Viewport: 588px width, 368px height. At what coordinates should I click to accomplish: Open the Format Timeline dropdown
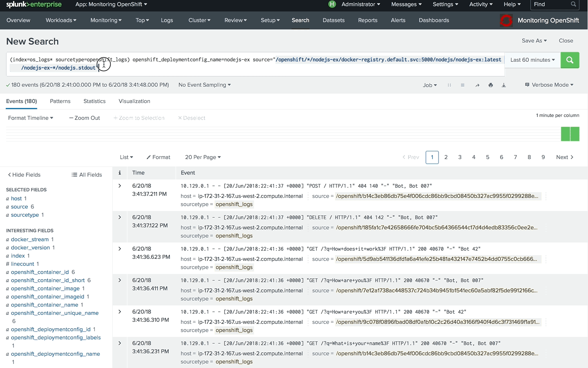coord(31,118)
